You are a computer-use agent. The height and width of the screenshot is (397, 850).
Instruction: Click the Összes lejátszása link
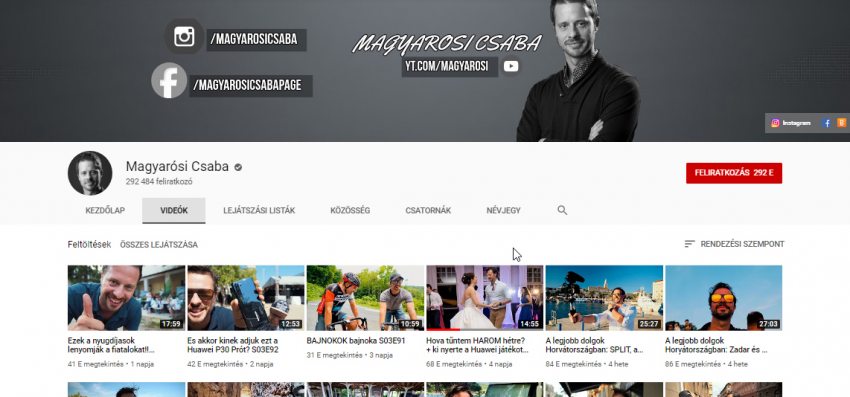159,245
